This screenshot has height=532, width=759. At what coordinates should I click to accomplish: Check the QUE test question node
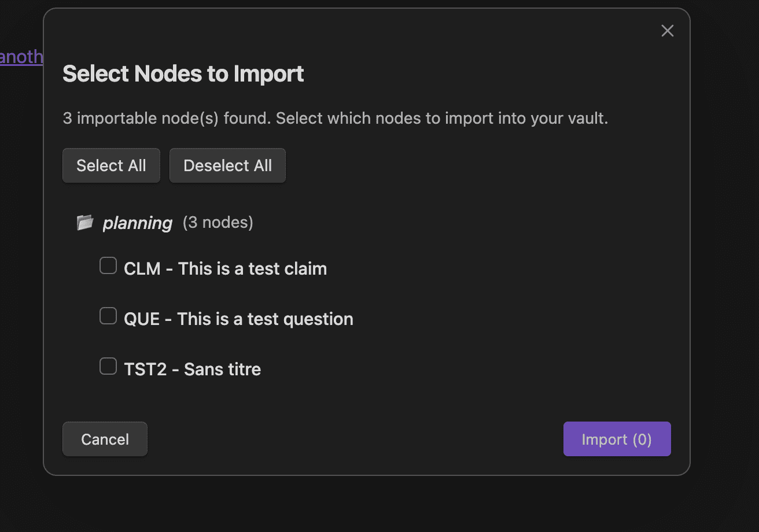(108, 316)
